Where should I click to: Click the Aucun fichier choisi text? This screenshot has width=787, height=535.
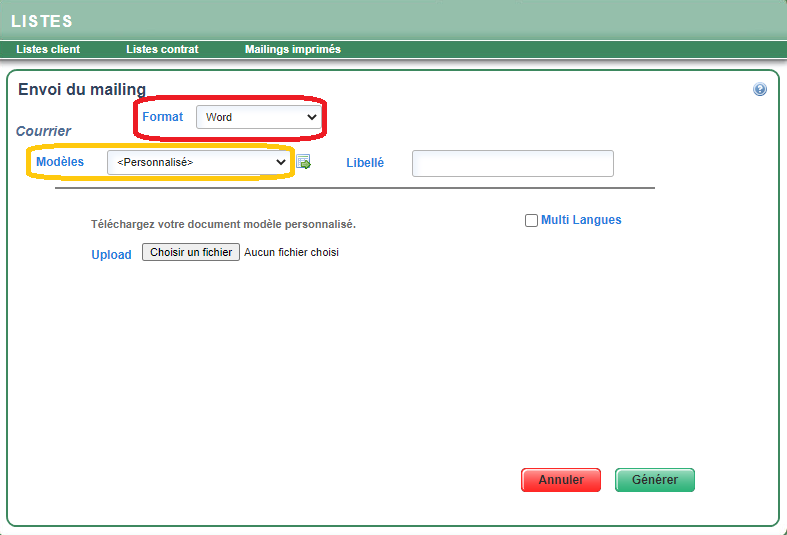tap(291, 253)
